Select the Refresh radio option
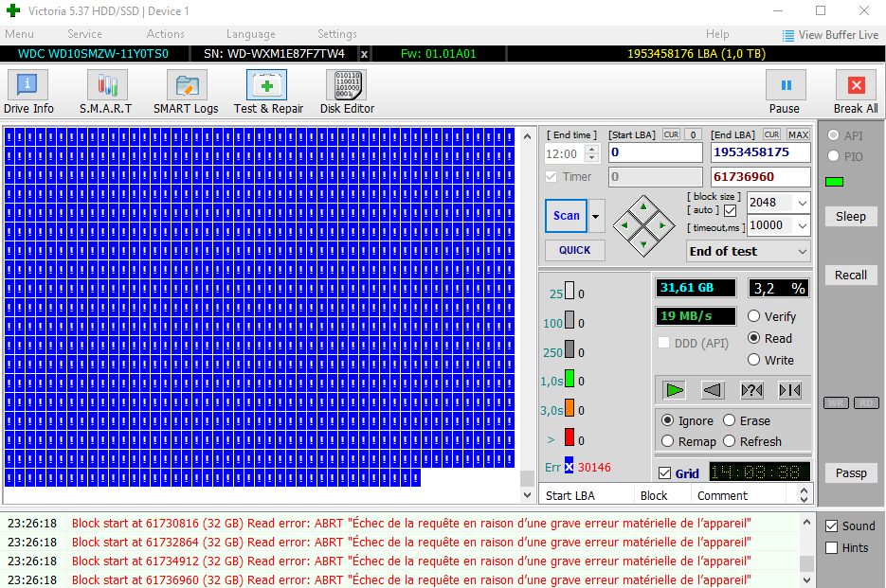 pos(729,441)
